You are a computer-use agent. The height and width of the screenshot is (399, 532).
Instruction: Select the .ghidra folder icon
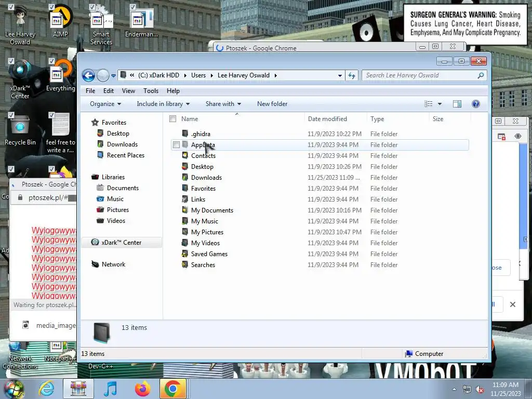[185, 134]
